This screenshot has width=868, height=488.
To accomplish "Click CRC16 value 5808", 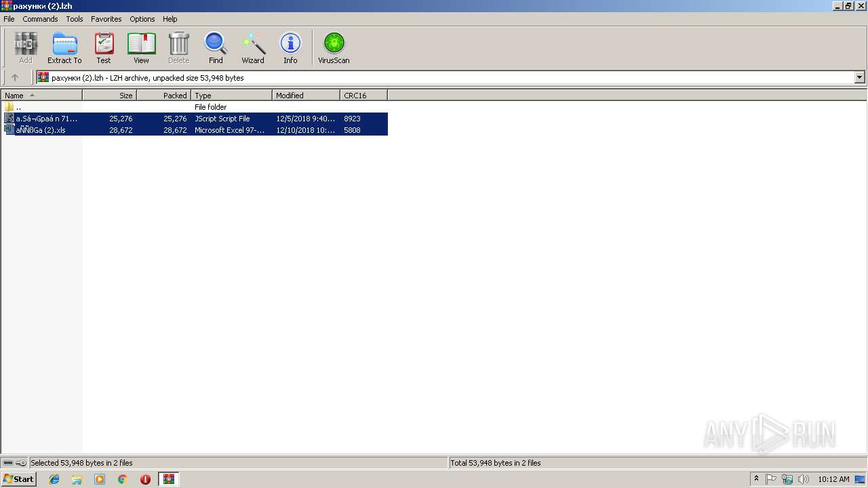I will point(352,130).
